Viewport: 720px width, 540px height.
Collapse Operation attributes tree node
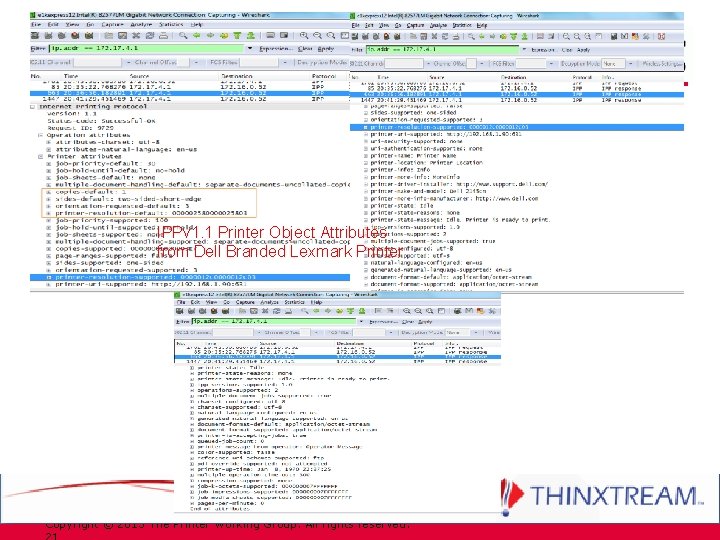[x=40, y=135]
